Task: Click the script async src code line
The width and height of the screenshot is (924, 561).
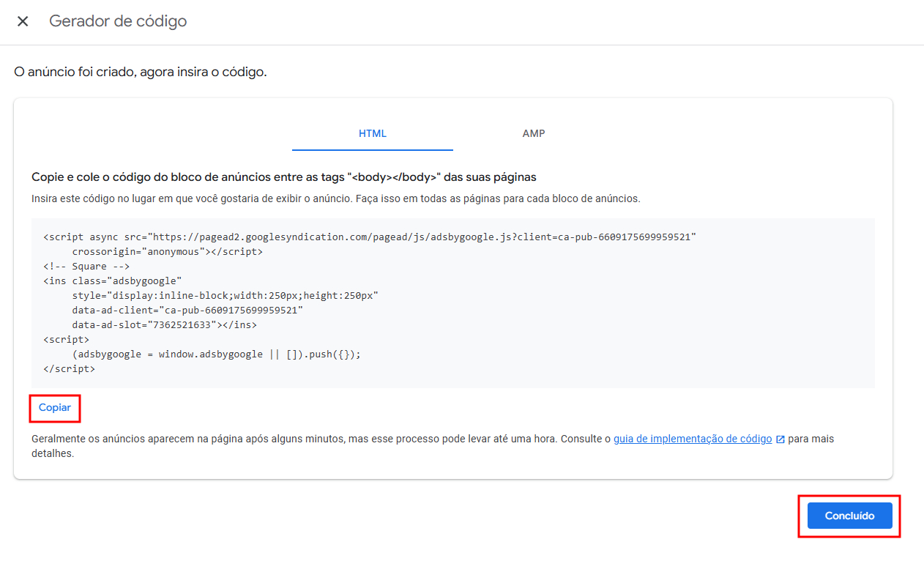Action: coord(370,237)
